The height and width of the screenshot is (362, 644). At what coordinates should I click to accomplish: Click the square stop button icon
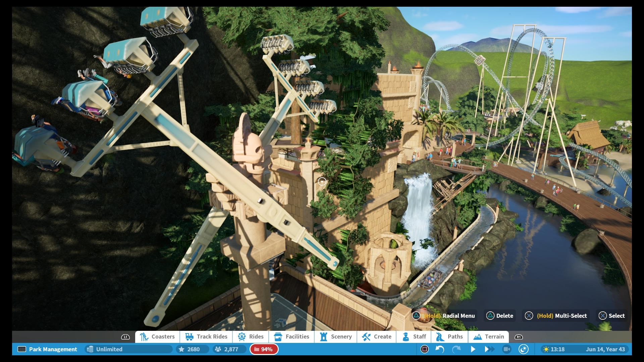click(x=425, y=349)
